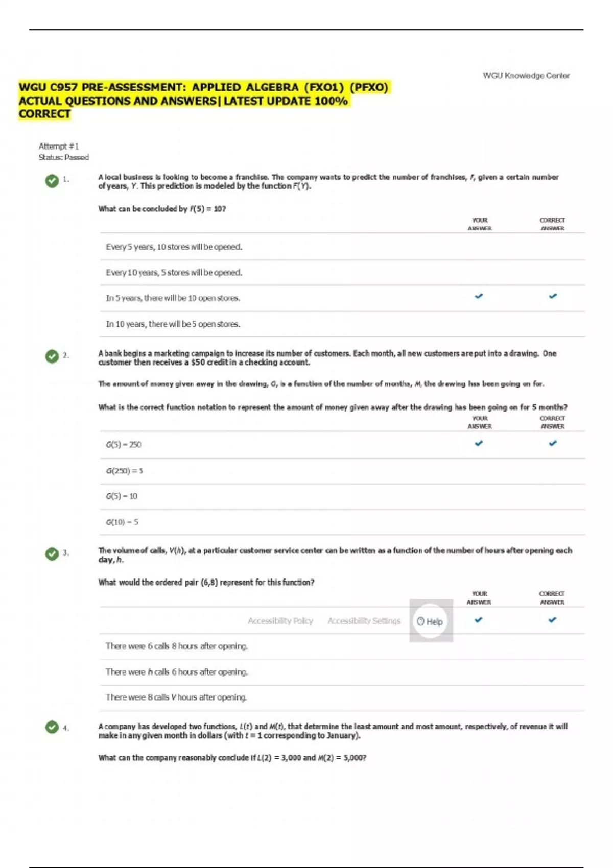Select answer 'Every 10 years, 5 stores will be opened'
Image resolution: width=613 pixels, height=868 pixels.
coord(174,273)
